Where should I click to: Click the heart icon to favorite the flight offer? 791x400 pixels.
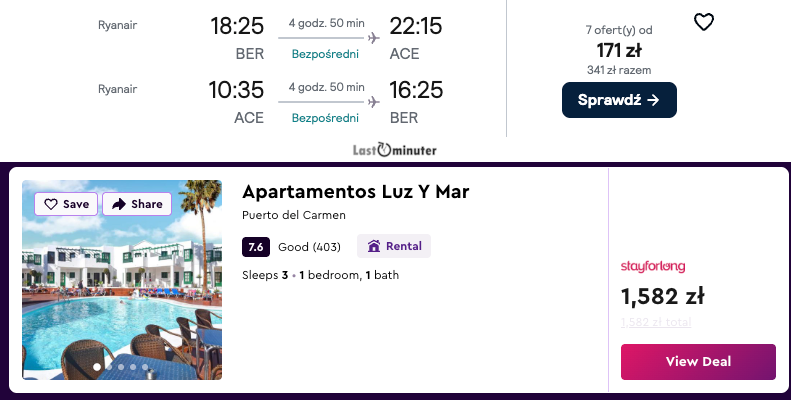pyautogui.click(x=704, y=22)
